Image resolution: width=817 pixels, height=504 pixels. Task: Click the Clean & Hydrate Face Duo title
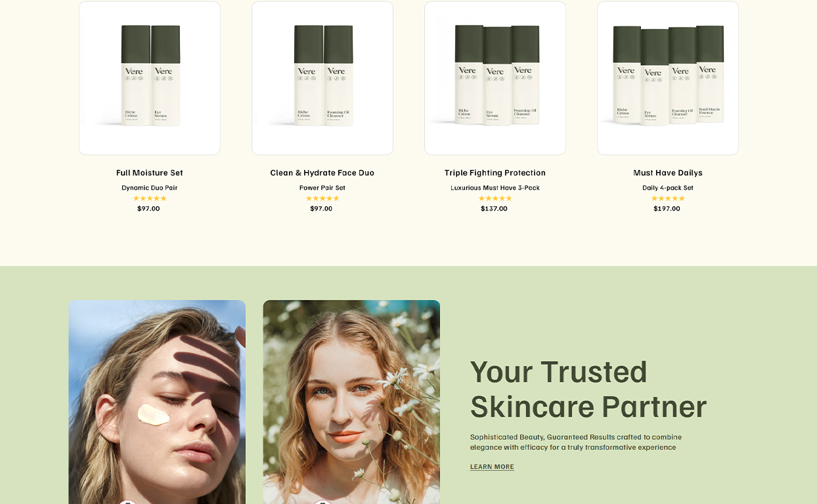point(322,173)
